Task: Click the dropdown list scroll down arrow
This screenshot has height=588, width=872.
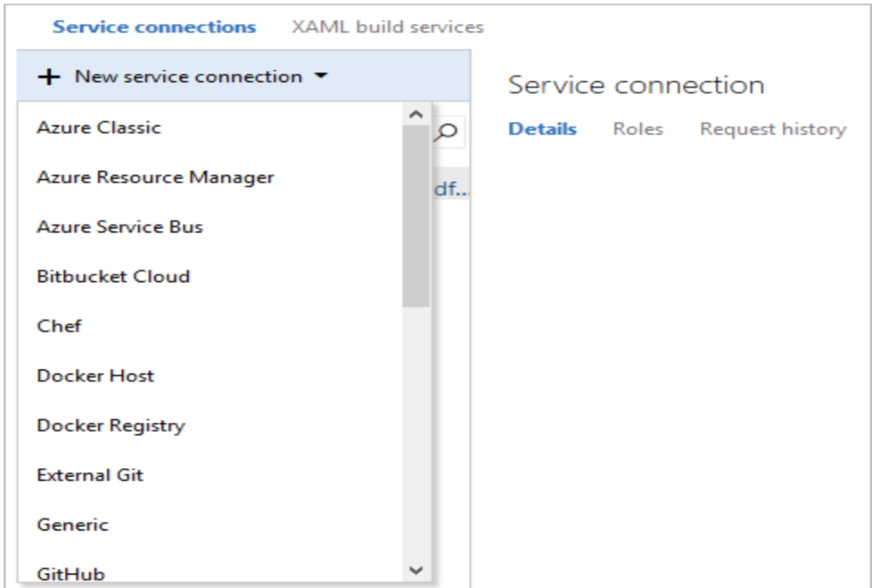Action: (x=416, y=570)
